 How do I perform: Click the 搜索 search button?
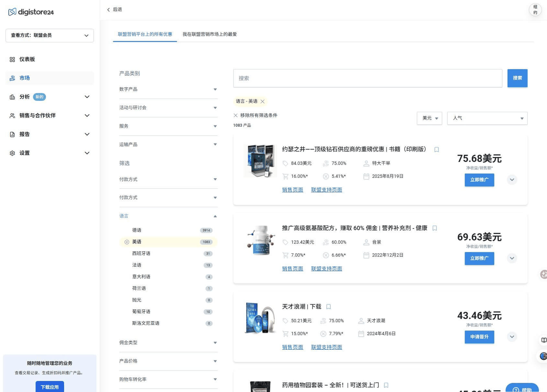(517, 78)
